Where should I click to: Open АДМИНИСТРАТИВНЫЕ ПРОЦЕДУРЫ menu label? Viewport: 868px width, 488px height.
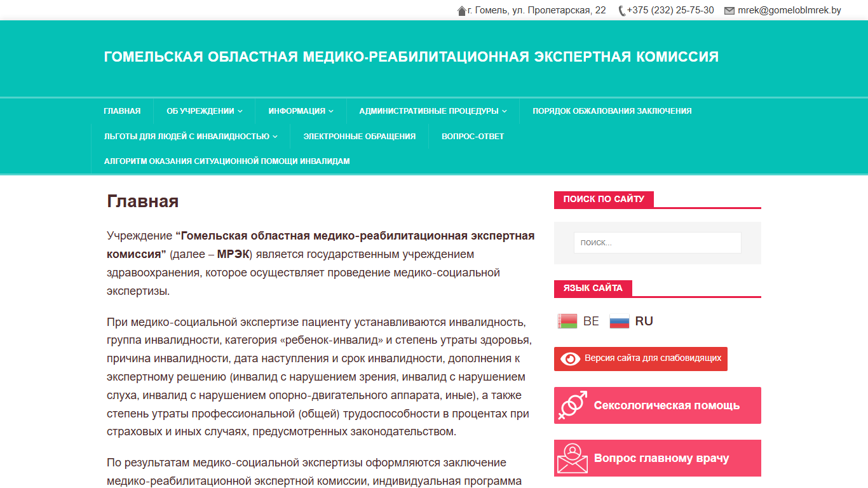click(429, 111)
